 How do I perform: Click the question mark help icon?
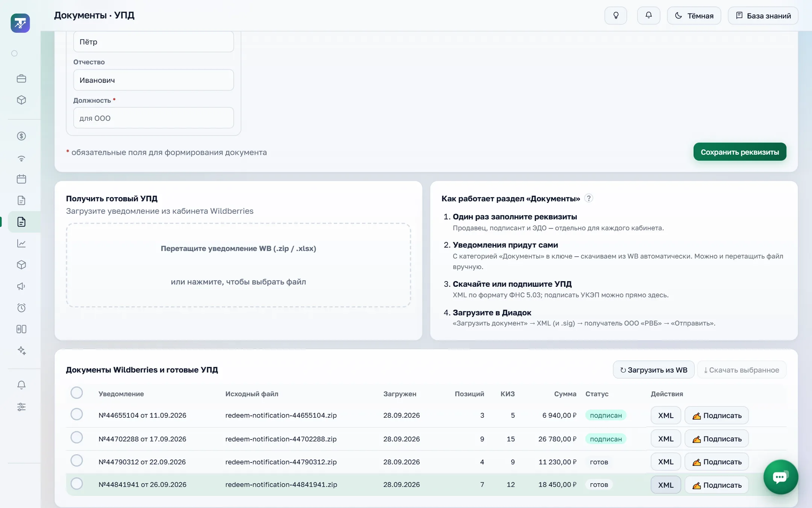pyautogui.click(x=589, y=198)
